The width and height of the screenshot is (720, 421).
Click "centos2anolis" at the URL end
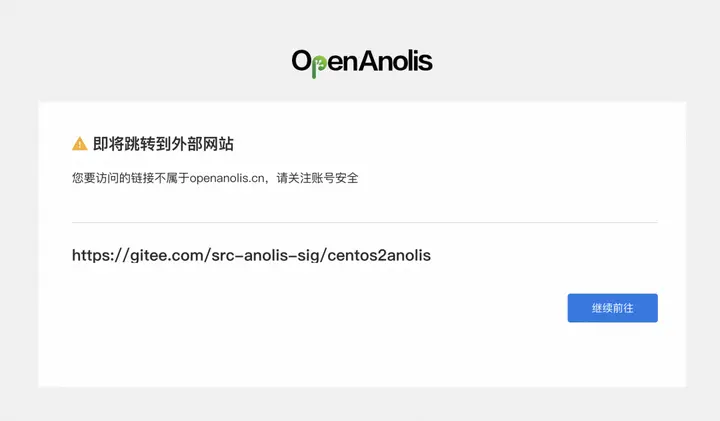coord(381,255)
